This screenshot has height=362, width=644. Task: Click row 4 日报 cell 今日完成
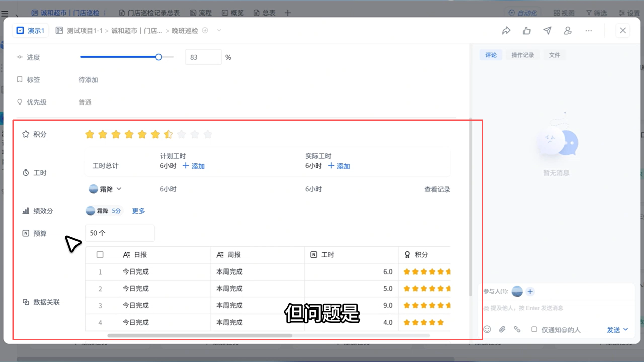click(136, 322)
